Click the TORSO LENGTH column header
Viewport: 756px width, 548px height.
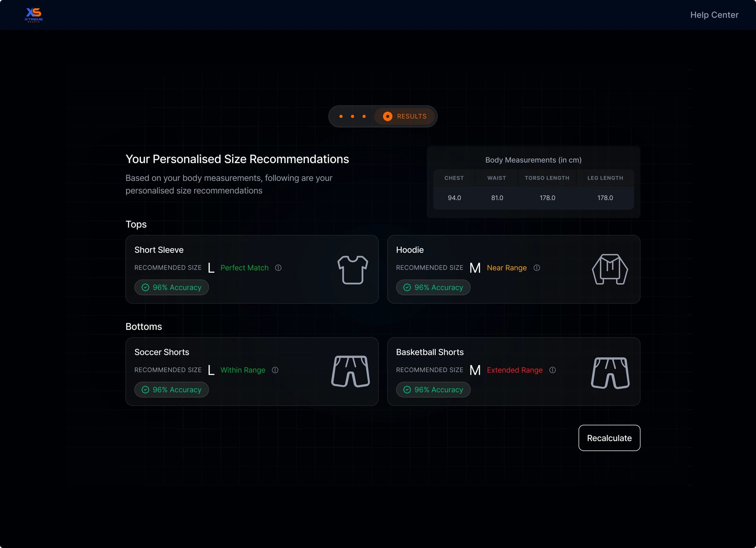click(x=547, y=178)
